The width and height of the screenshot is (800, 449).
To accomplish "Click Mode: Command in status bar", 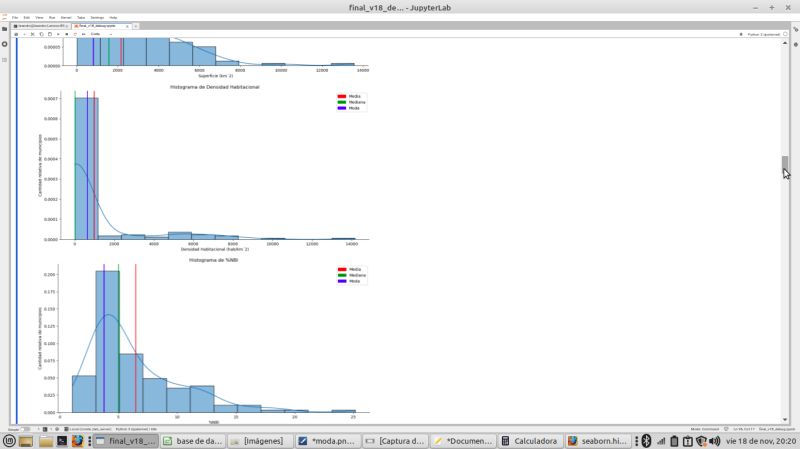I will pos(705,429).
